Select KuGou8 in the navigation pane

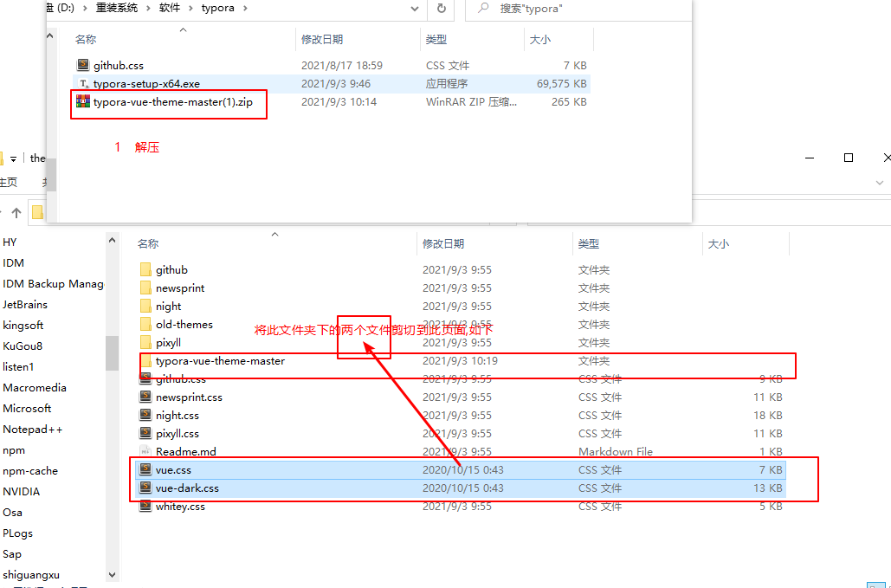coord(23,346)
